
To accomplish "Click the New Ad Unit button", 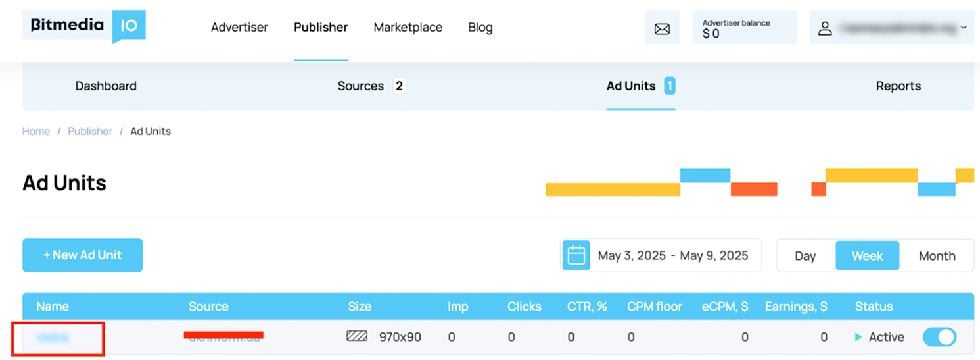I will point(82,255).
